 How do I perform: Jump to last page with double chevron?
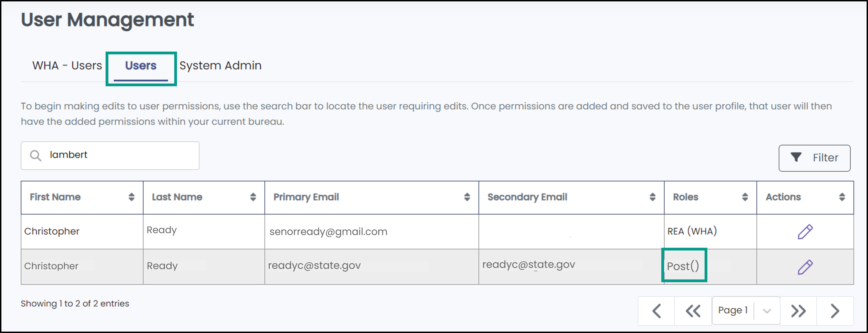click(798, 311)
